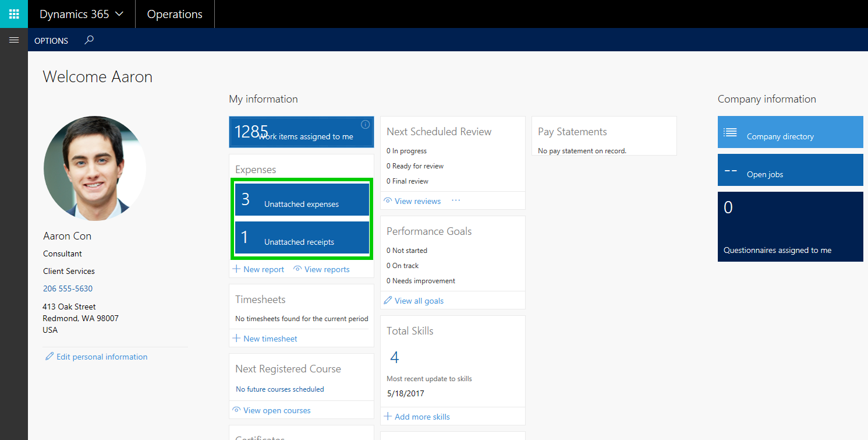Click the 206 555-5630 phone link

[x=68, y=288]
